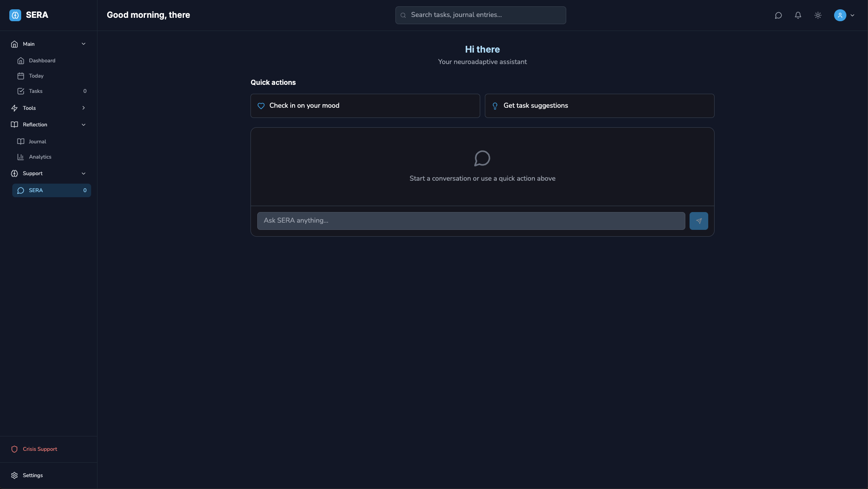Screen dimensions: 868x489
Task: Open account dropdown arrow beside avatar
Action: 852,15
